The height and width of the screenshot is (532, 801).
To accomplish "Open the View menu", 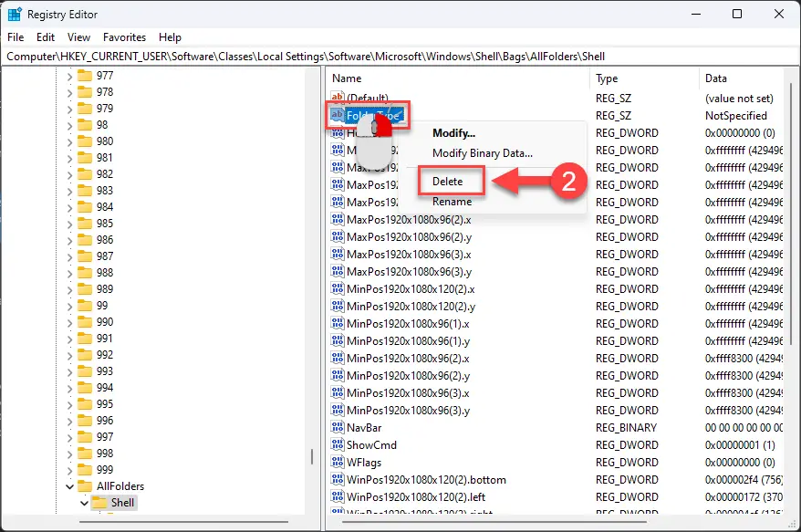I will click(78, 37).
